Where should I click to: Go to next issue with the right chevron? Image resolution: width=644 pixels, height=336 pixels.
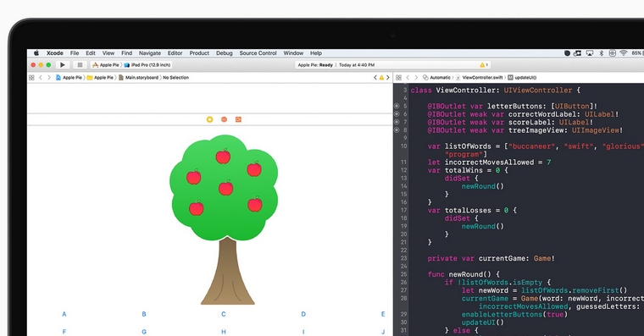[388, 78]
